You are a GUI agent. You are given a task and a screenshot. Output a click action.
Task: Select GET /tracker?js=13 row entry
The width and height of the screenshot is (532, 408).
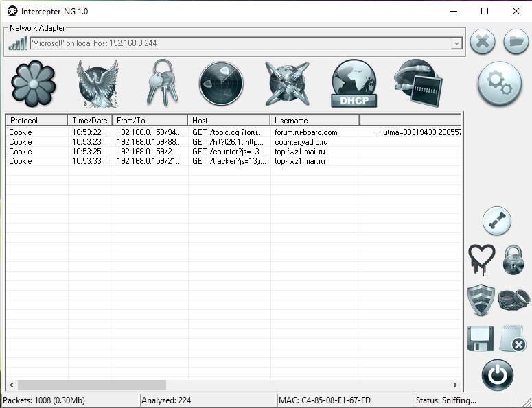tap(229, 161)
